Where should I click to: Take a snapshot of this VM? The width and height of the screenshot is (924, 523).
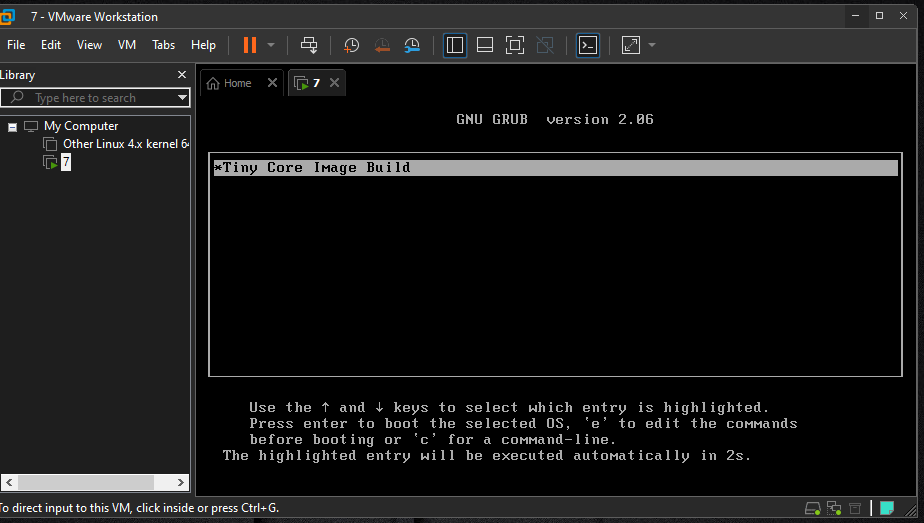[351, 45]
